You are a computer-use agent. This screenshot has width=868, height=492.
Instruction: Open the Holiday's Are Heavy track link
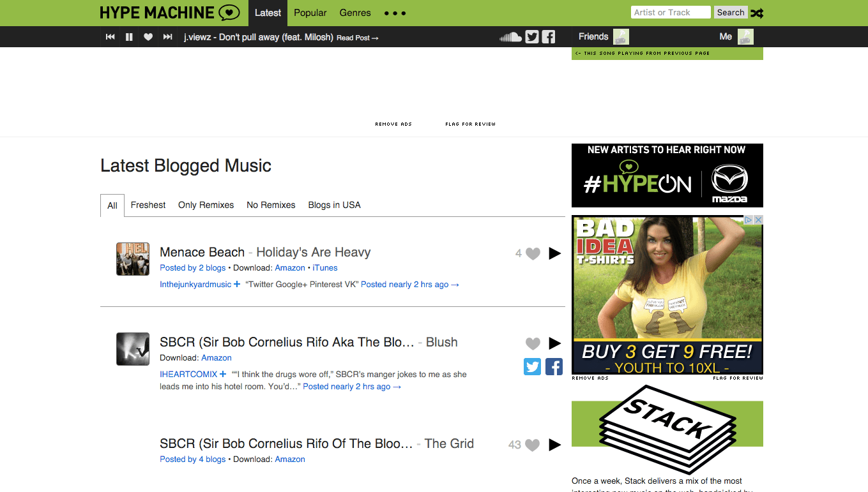314,252
